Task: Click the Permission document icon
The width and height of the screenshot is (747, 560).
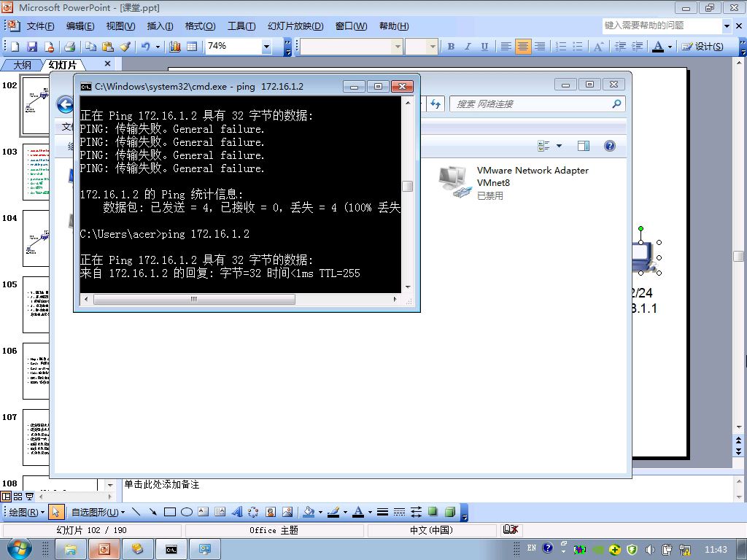Action: [x=49, y=46]
